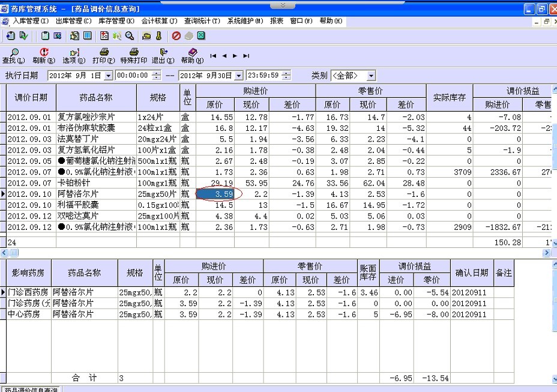Go to previous record arrow

224,56
